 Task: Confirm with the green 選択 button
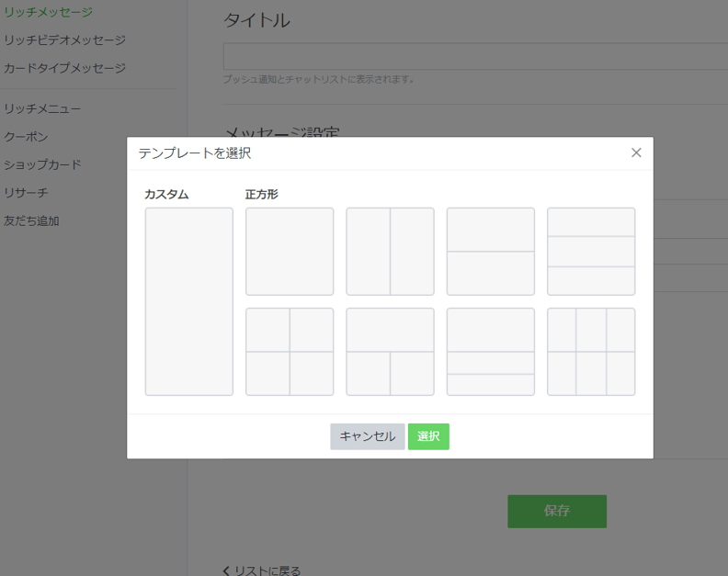[x=428, y=436]
